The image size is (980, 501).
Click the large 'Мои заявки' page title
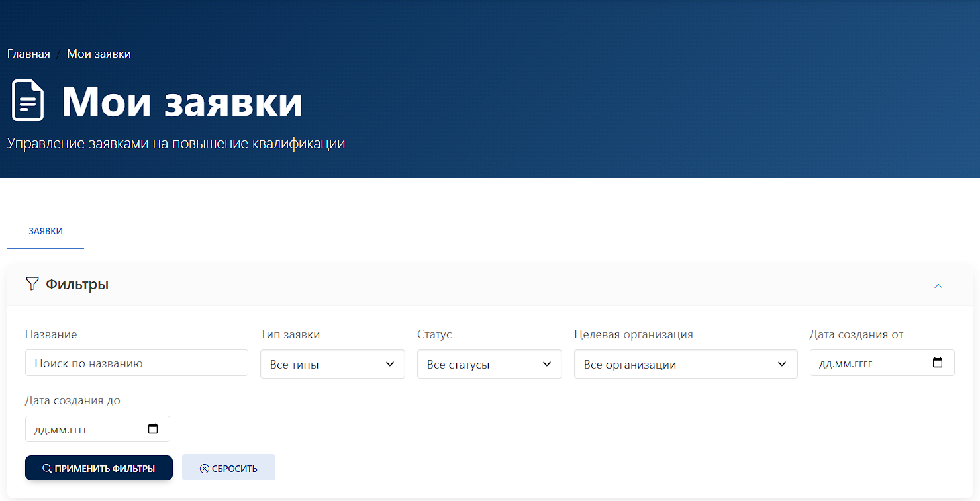click(x=181, y=101)
